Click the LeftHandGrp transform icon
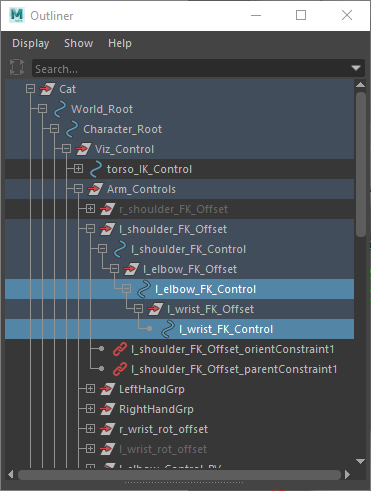371x491 pixels. click(x=107, y=389)
